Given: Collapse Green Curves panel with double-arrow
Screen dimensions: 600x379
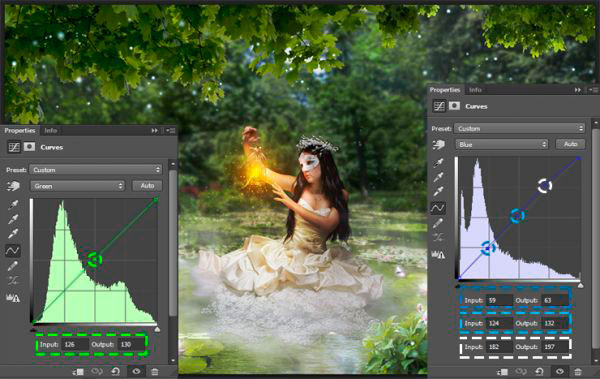Looking at the screenshot, I should [155, 131].
